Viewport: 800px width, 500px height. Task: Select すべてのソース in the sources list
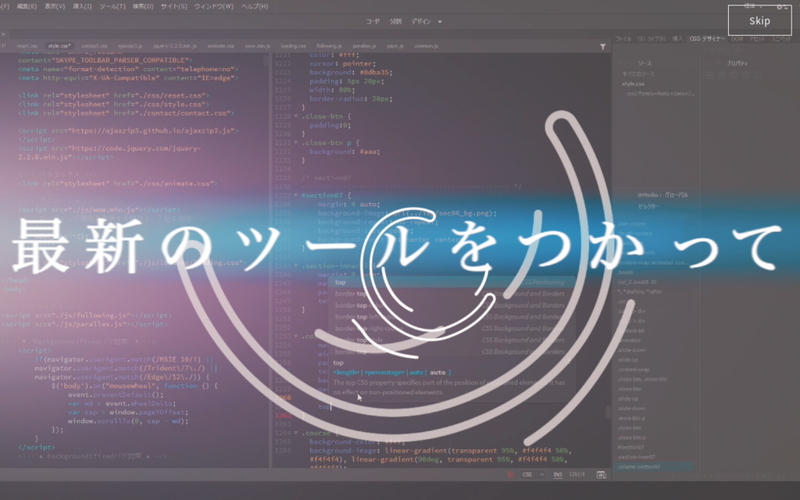638,74
